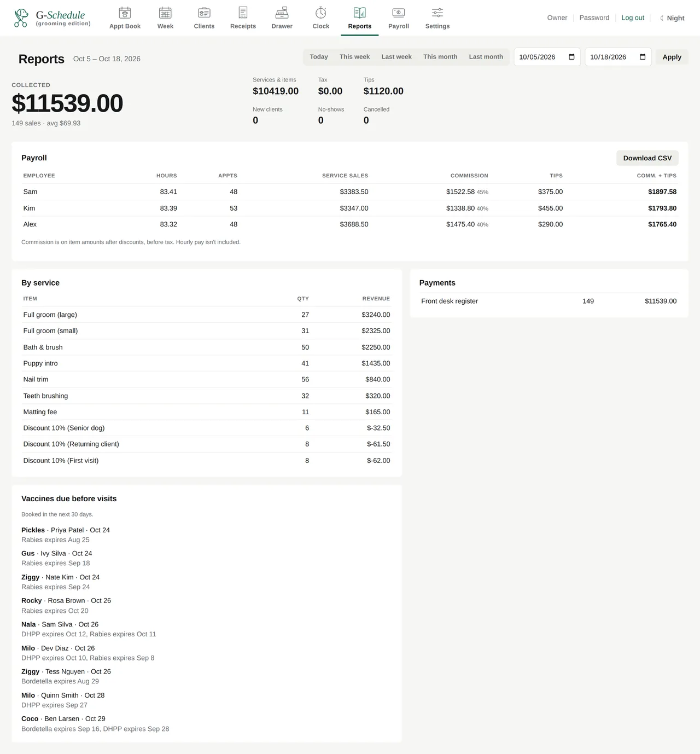Select the This week range
Image resolution: width=700 pixels, height=754 pixels.
click(354, 57)
